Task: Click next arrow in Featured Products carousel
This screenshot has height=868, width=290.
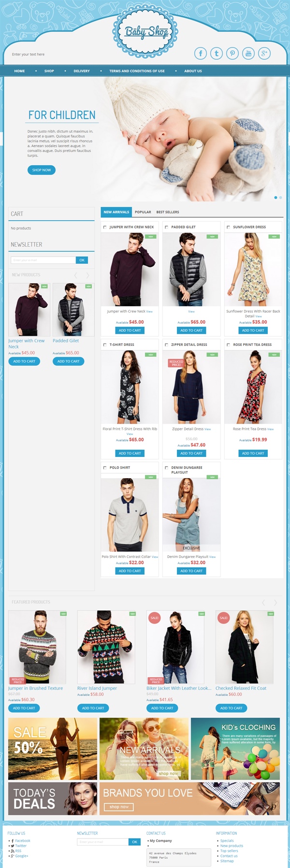Action: pos(275,602)
